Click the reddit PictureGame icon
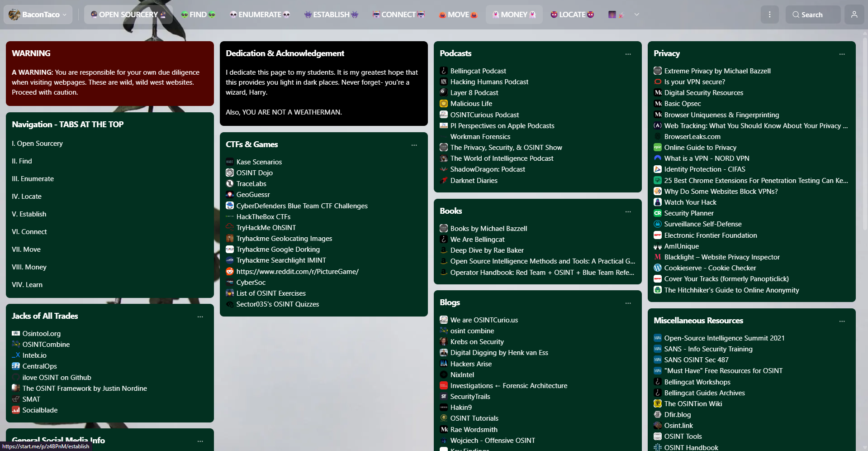Image resolution: width=868 pixels, height=451 pixels. coord(230,271)
